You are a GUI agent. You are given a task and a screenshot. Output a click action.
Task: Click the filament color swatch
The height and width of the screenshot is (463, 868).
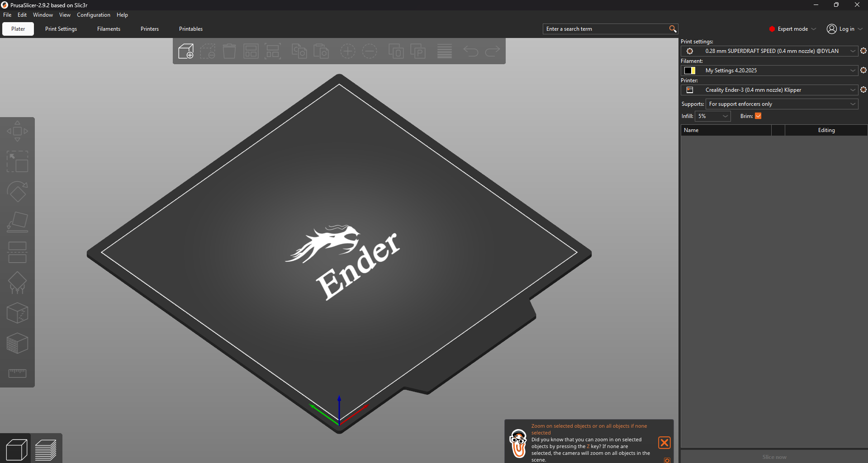[x=690, y=70]
